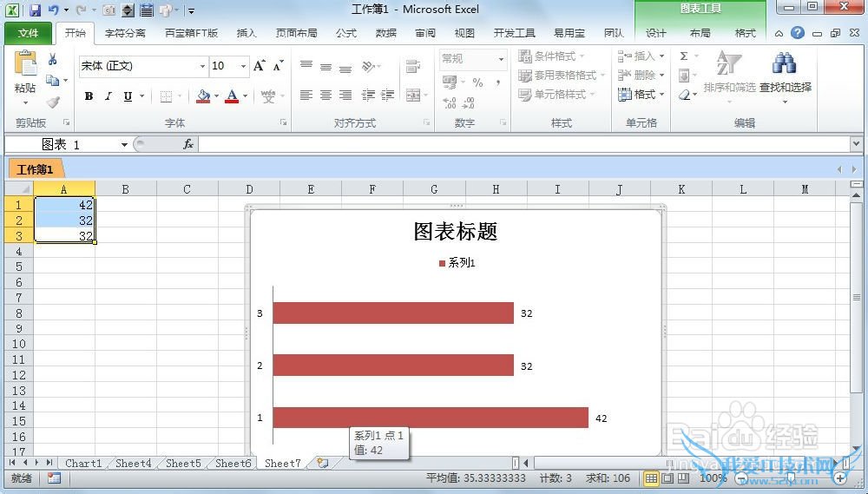Viewport: 868px width, 494px height.
Task: Click the increase decimal icon
Action: [x=450, y=102]
